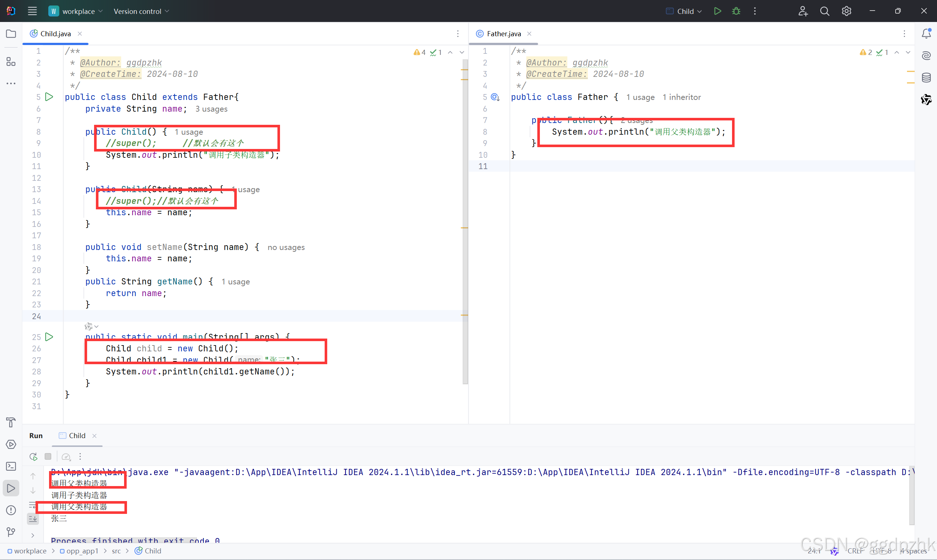
Task: Open the Notifications bell
Action: point(926,34)
